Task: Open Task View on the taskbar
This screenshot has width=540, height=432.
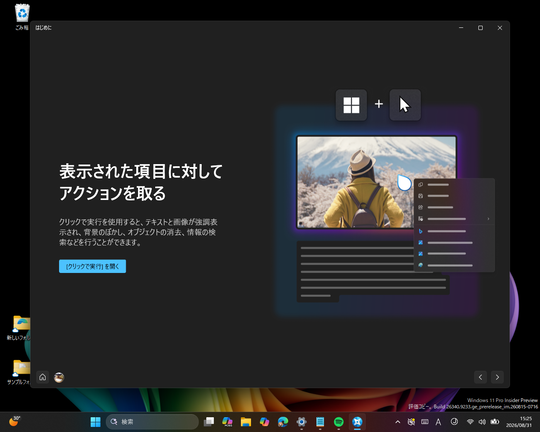Action: click(x=209, y=422)
